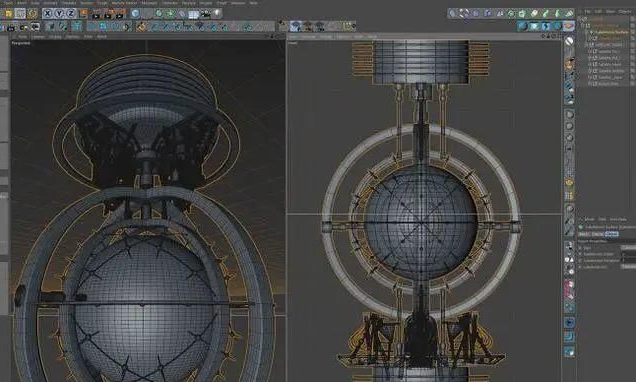Open the Edit Render Settings clapperboard icon
636x382 pixels.
click(x=119, y=14)
